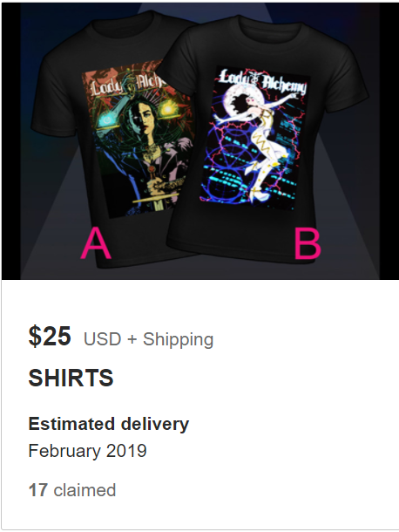
Task: Open the shirt A artwork with two-faced woman
Action: pos(138,140)
